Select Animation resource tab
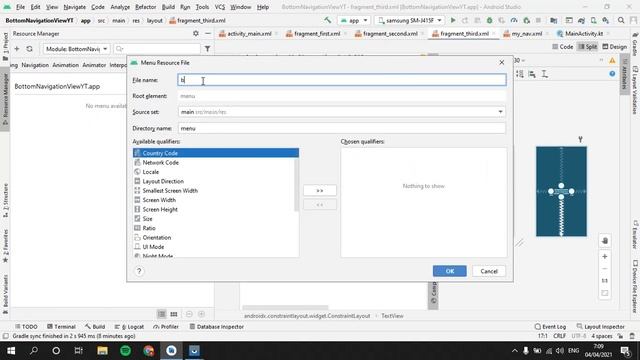 click(x=65, y=65)
